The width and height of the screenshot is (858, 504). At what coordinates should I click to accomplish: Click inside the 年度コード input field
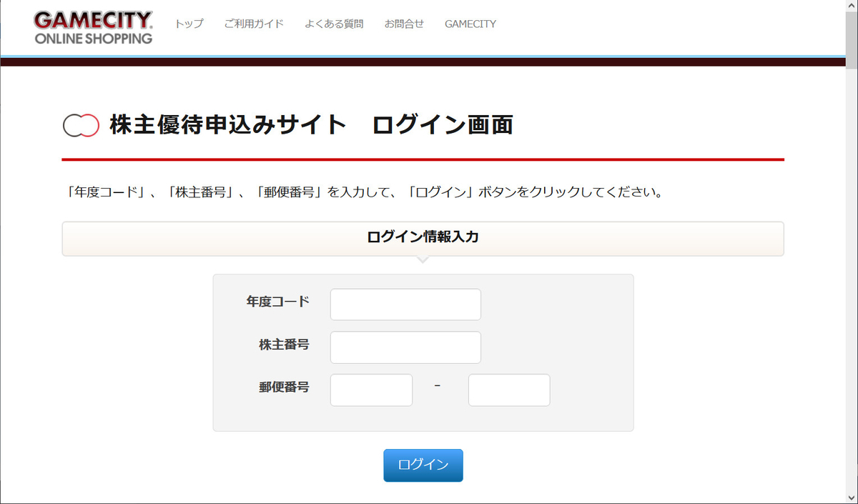(405, 304)
